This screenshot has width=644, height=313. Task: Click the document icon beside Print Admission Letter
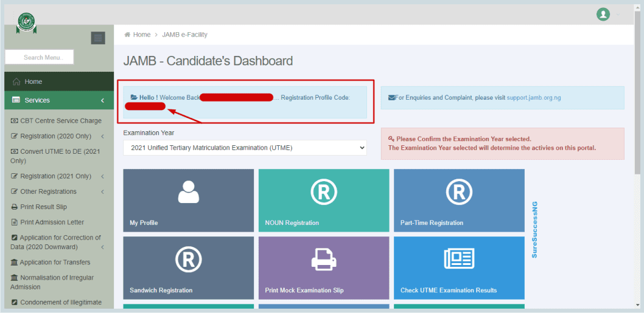(x=15, y=222)
